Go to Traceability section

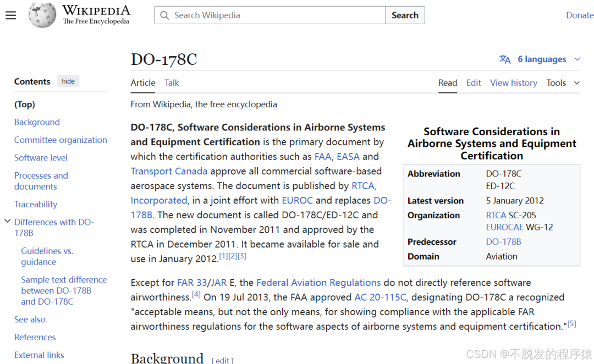[x=36, y=204]
